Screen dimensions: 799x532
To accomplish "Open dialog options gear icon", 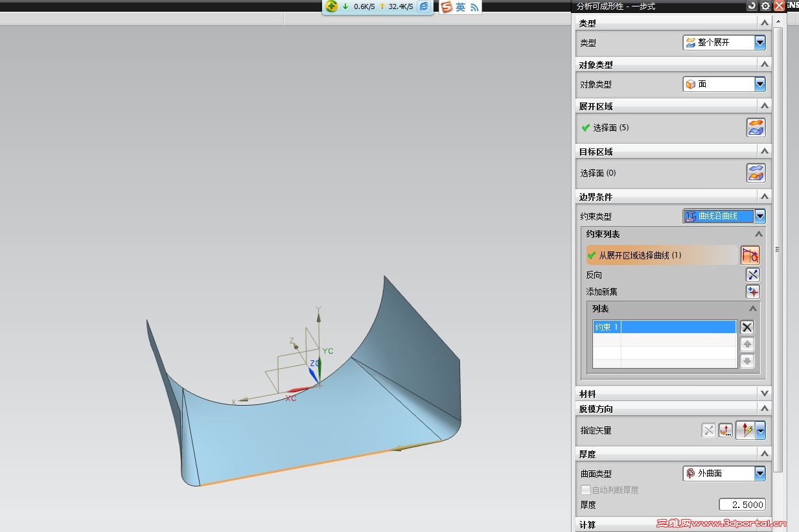I will (x=765, y=6).
